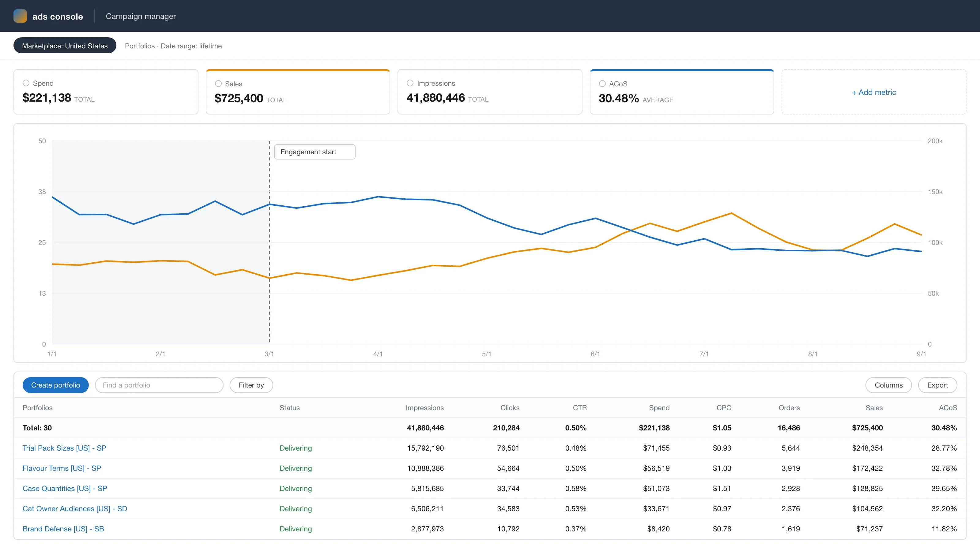Open the Filter by menu
980x551 pixels.
coord(251,385)
